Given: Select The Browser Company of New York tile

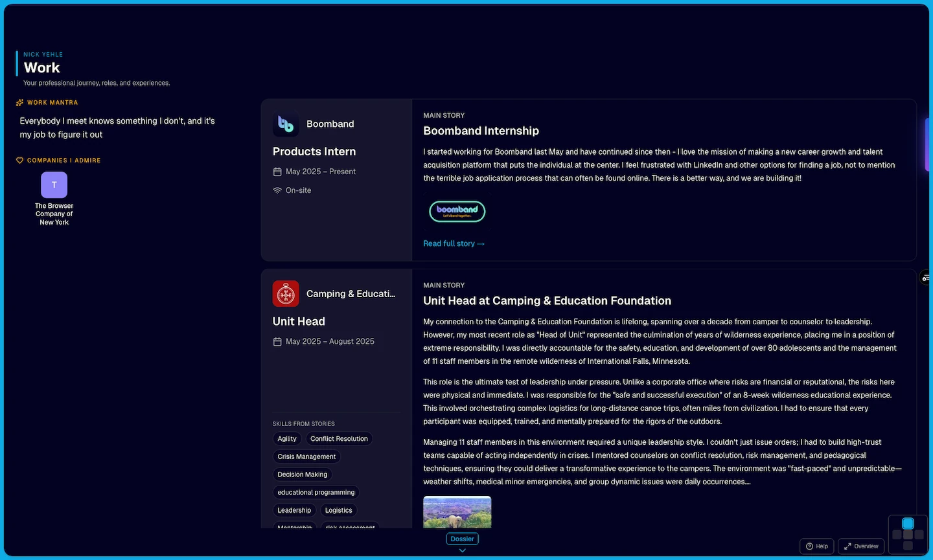Looking at the screenshot, I should 54,199.
